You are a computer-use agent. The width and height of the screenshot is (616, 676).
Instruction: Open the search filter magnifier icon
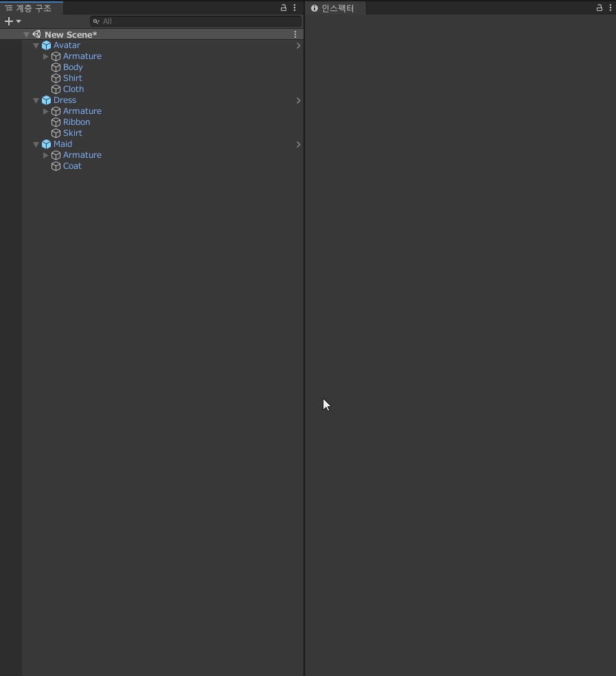click(x=97, y=21)
